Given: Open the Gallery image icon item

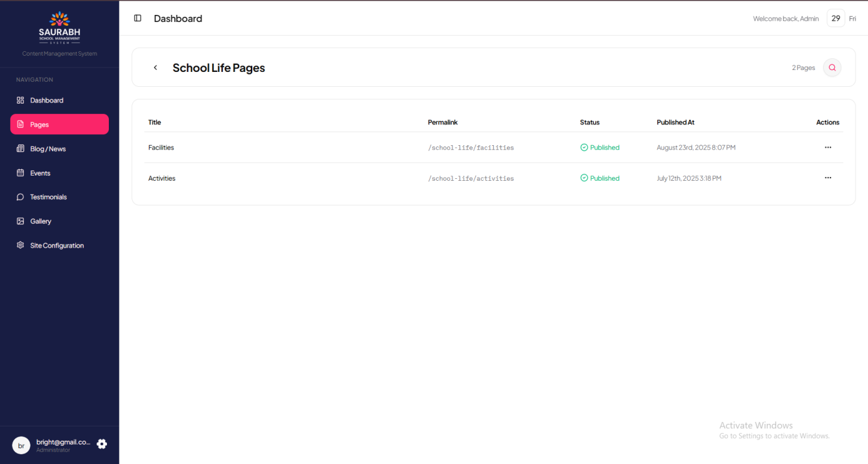Looking at the screenshot, I should click(x=40, y=222).
